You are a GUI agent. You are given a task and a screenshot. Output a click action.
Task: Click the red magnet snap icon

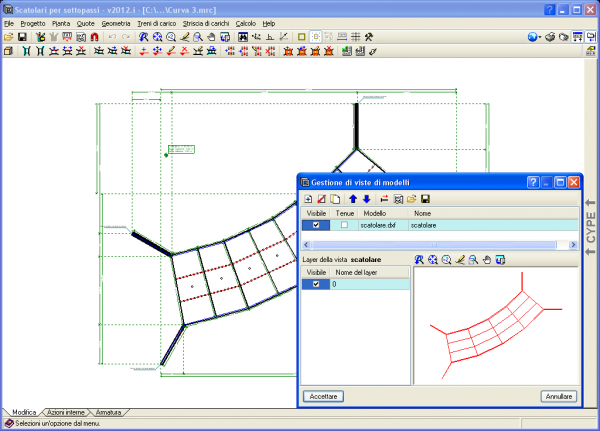point(94,37)
